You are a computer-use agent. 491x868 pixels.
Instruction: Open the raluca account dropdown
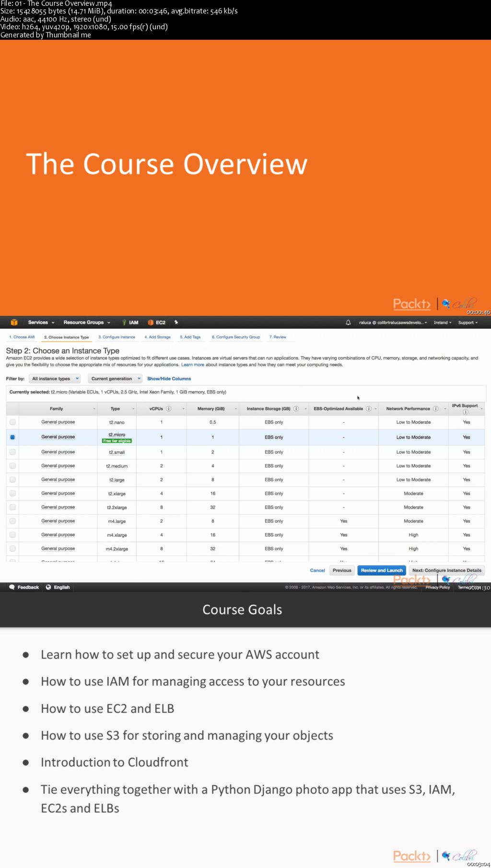pyautogui.click(x=393, y=323)
